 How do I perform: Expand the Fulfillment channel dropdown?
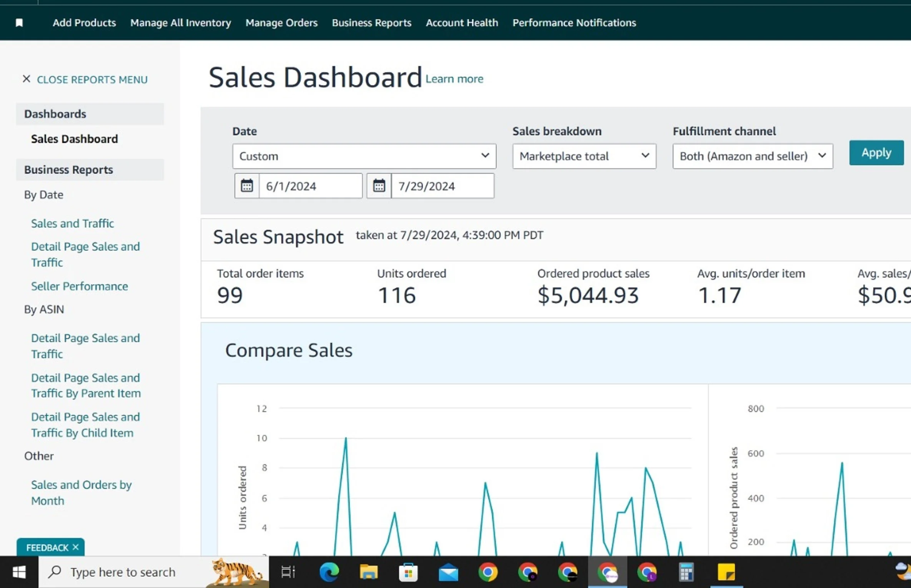point(752,156)
